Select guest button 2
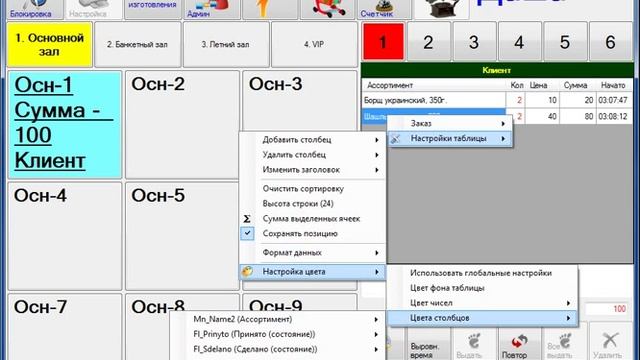 pos(428,42)
